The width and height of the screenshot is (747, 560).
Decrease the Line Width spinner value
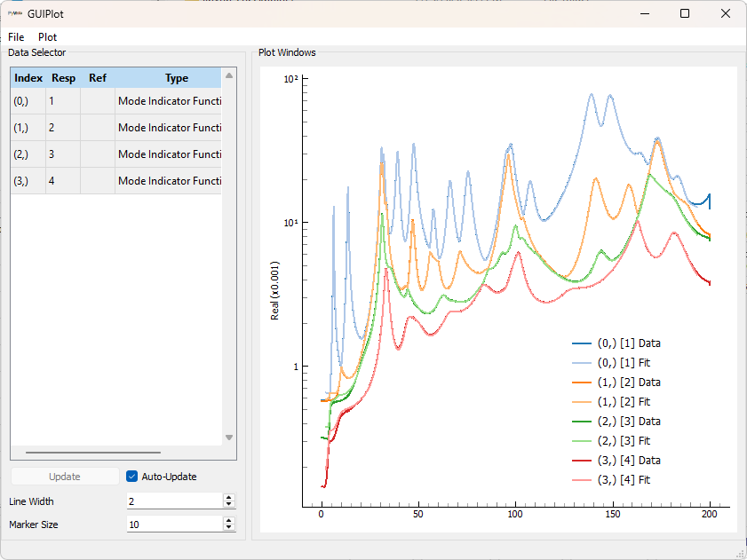228,505
